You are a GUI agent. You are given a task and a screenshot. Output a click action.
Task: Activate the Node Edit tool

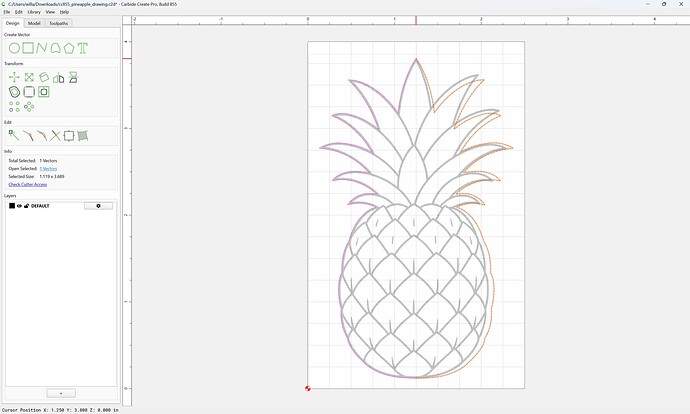tap(14, 136)
